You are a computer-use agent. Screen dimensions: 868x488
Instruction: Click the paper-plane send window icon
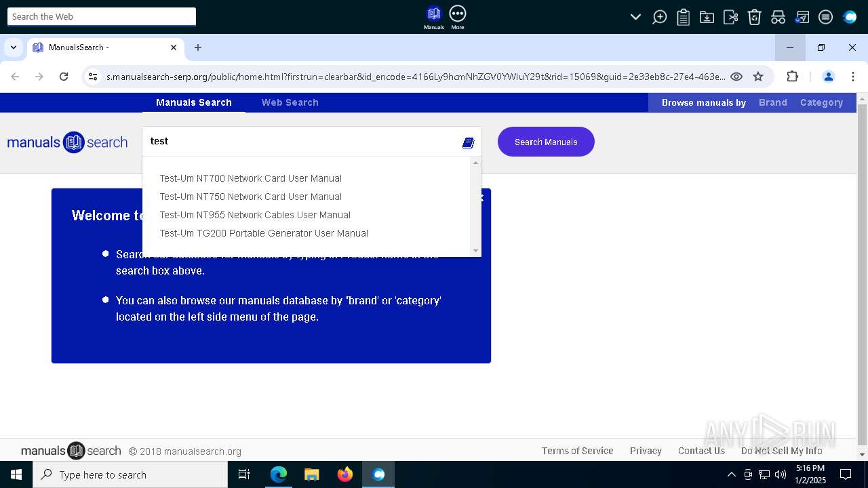[802, 17]
